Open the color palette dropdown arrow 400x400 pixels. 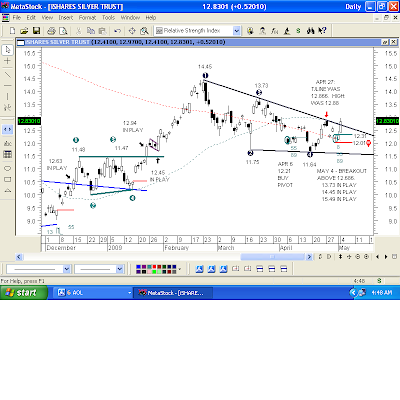click(x=180, y=269)
